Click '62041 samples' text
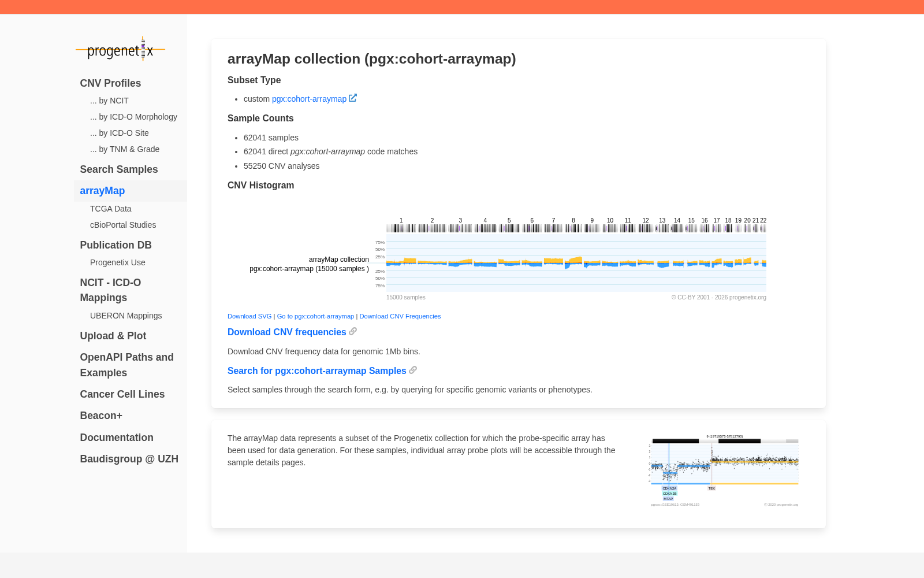This screenshot has height=578, width=924. [271, 138]
